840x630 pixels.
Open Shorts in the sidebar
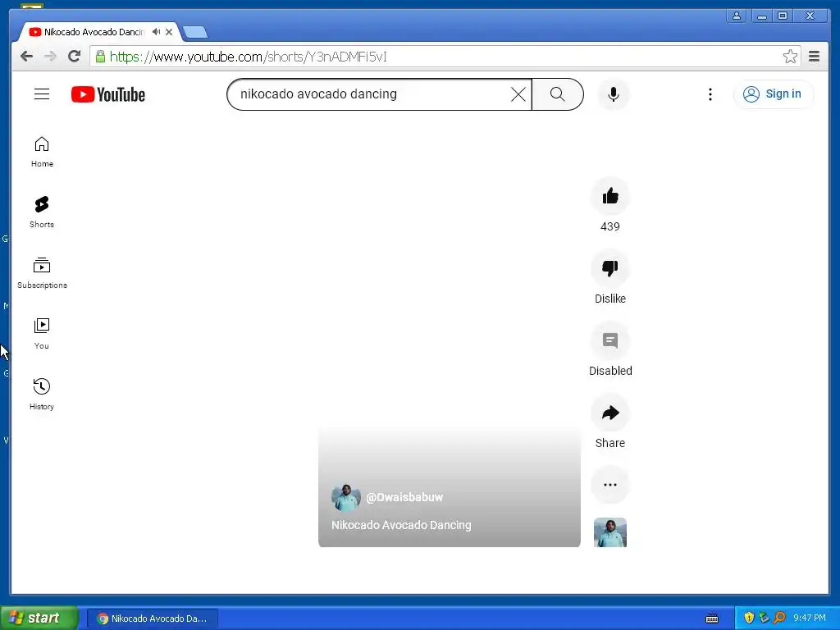tap(42, 212)
